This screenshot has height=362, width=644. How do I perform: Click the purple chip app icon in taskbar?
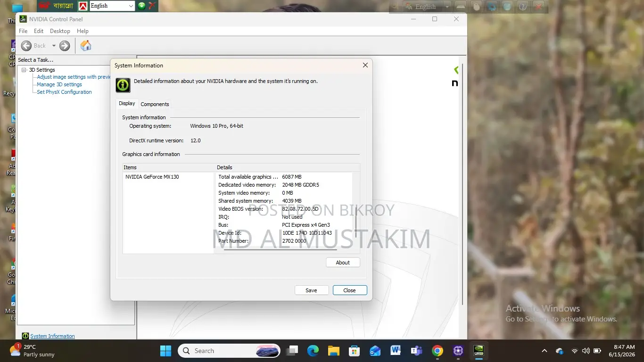(458, 351)
